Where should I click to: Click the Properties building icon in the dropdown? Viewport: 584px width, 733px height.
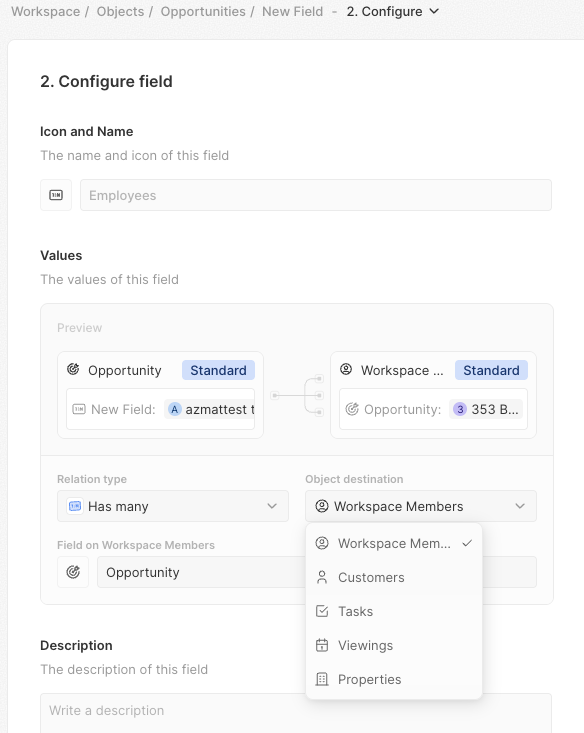[x=322, y=679]
